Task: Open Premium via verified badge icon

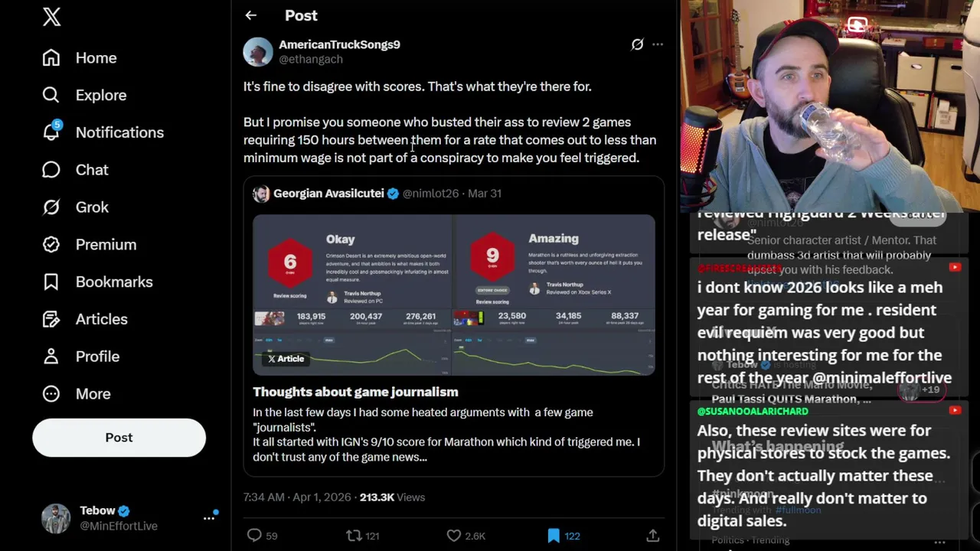Action: [51, 244]
